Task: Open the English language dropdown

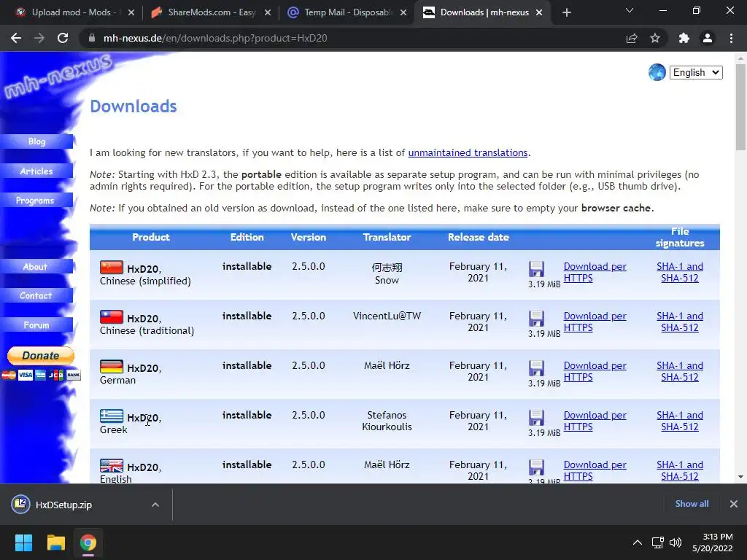Action: pyautogui.click(x=696, y=72)
